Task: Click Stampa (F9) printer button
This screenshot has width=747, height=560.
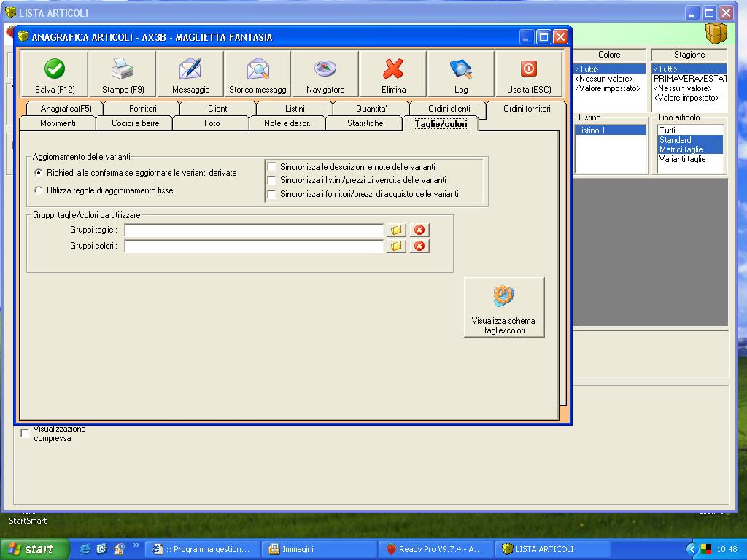Action: (x=123, y=74)
